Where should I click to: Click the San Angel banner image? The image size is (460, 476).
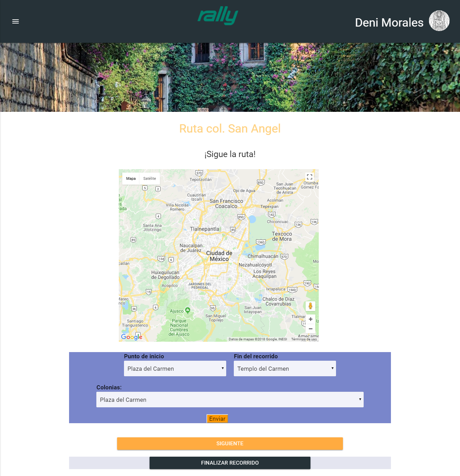click(230, 77)
